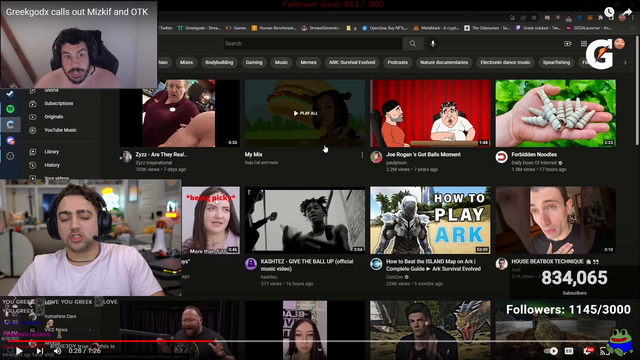This screenshot has width=640, height=360.
Task: Open OpenSea Buy NFTs bookmark
Action: 385,28
